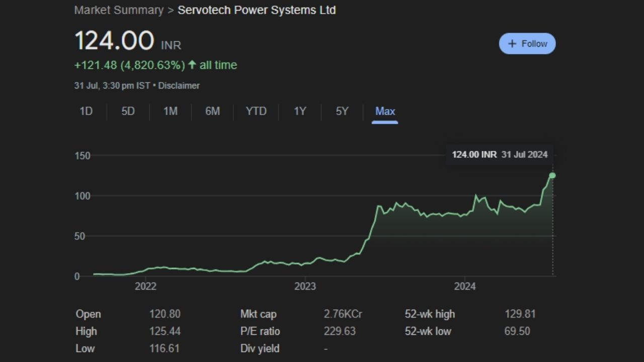This screenshot has width=644, height=362.
Task: Click the 124.00 current price value
Action: [x=114, y=41]
